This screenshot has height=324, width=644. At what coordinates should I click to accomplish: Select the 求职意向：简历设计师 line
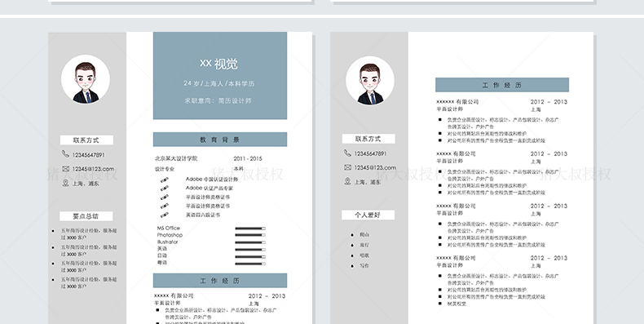pos(218,100)
